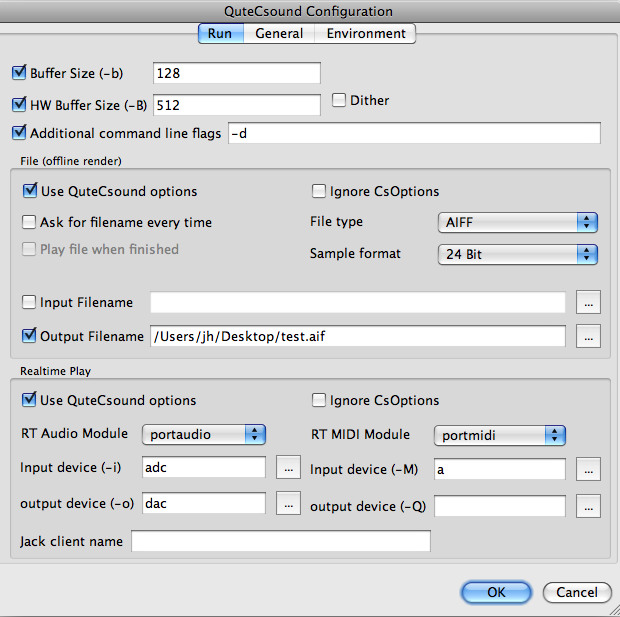Browse for Output Filename with the ... button
Screen dimensions: 620x617
click(x=588, y=336)
